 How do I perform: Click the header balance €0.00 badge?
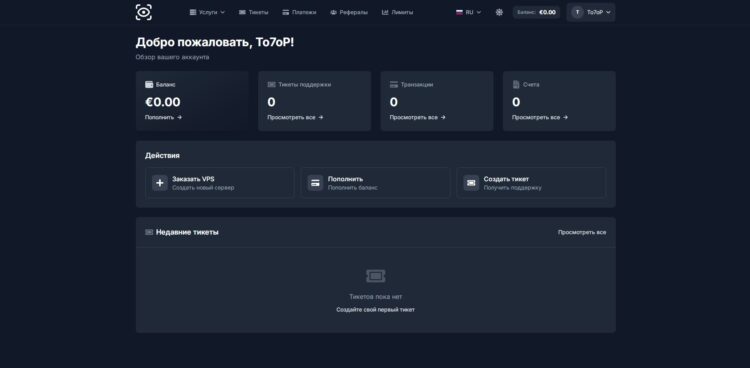point(536,12)
